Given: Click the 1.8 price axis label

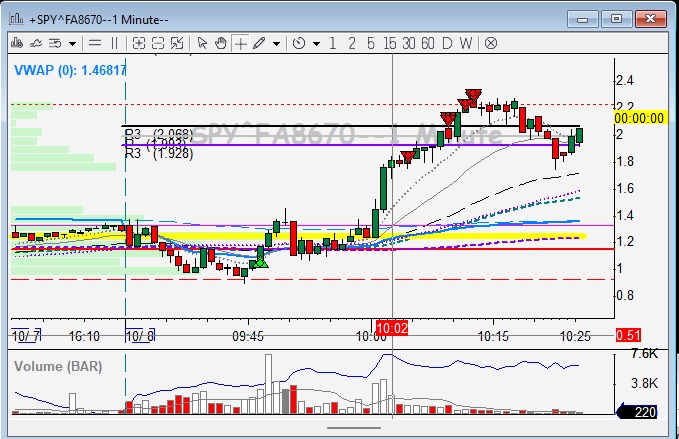Looking at the screenshot, I should coord(625,161).
